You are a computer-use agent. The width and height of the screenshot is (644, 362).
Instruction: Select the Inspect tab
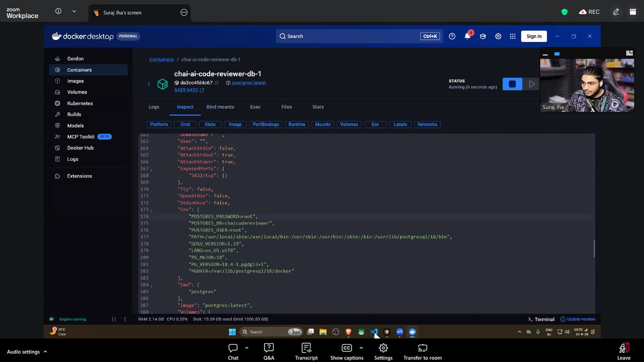pos(185,107)
